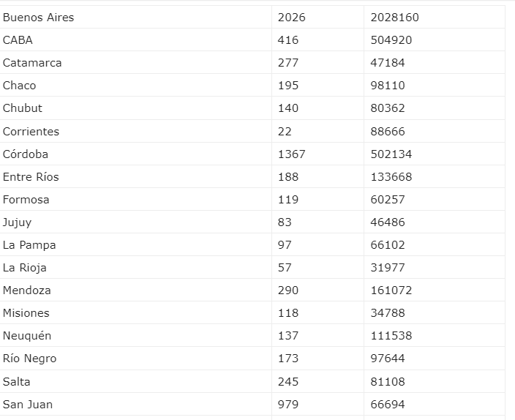515x420 pixels.
Task: Click the La Pampa province name
Action: click(29, 245)
